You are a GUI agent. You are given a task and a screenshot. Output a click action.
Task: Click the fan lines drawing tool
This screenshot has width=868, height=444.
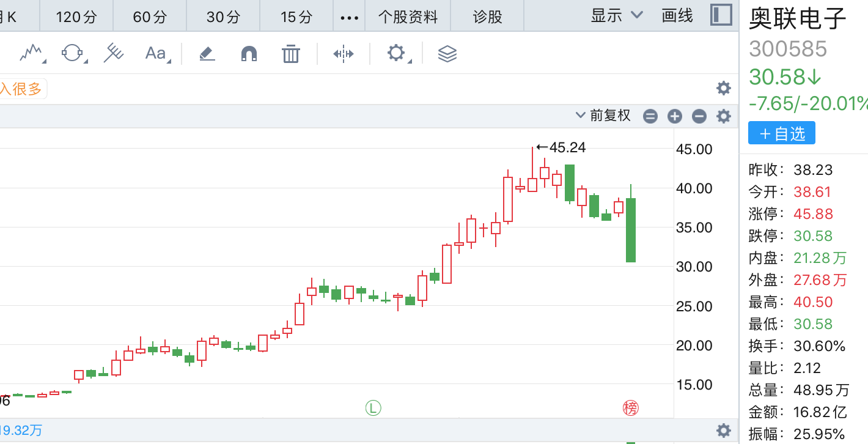tap(113, 54)
